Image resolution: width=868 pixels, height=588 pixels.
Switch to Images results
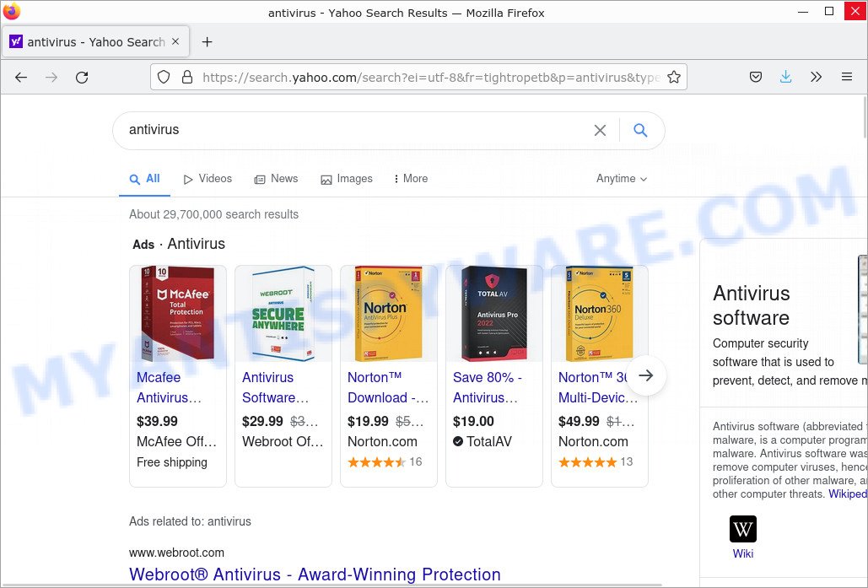tap(347, 179)
